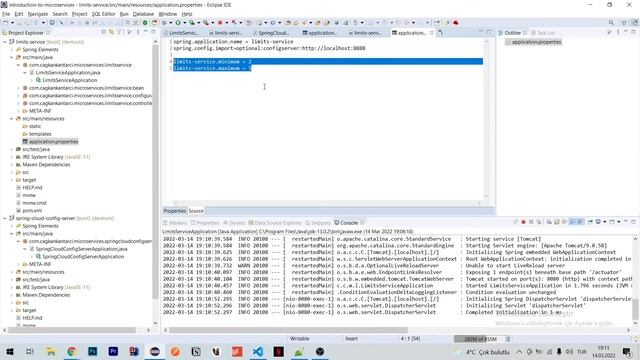The height and width of the screenshot is (360, 640).
Task: Open the Snippets view tab
Action: point(318,223)
